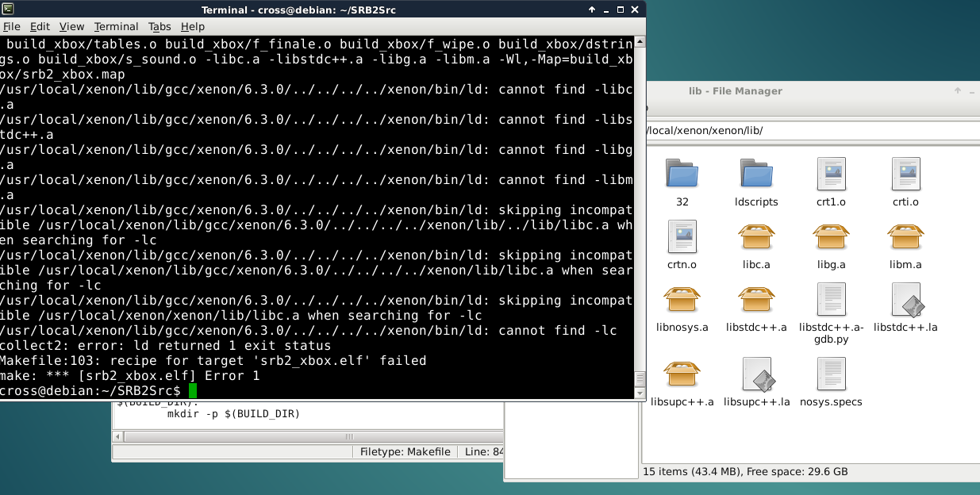Open the Help menu in Terminal
The image size is (980, 495).
point(193,26)
